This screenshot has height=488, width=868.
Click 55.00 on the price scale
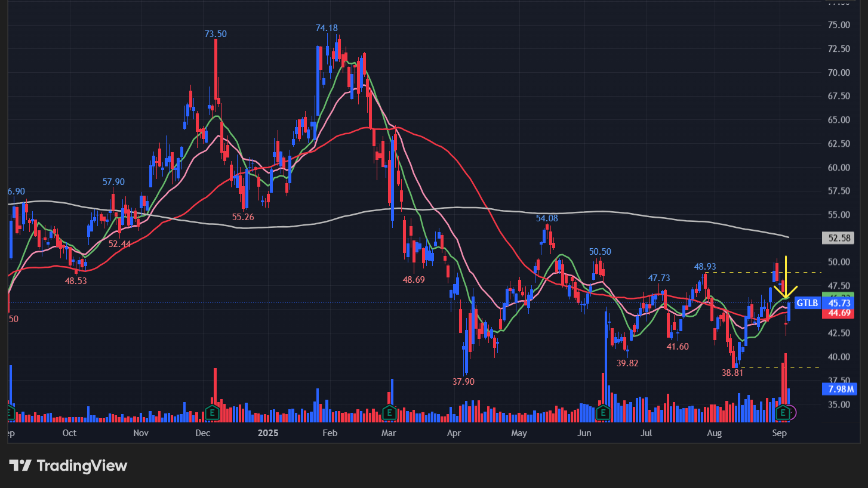tap(839, 215)
